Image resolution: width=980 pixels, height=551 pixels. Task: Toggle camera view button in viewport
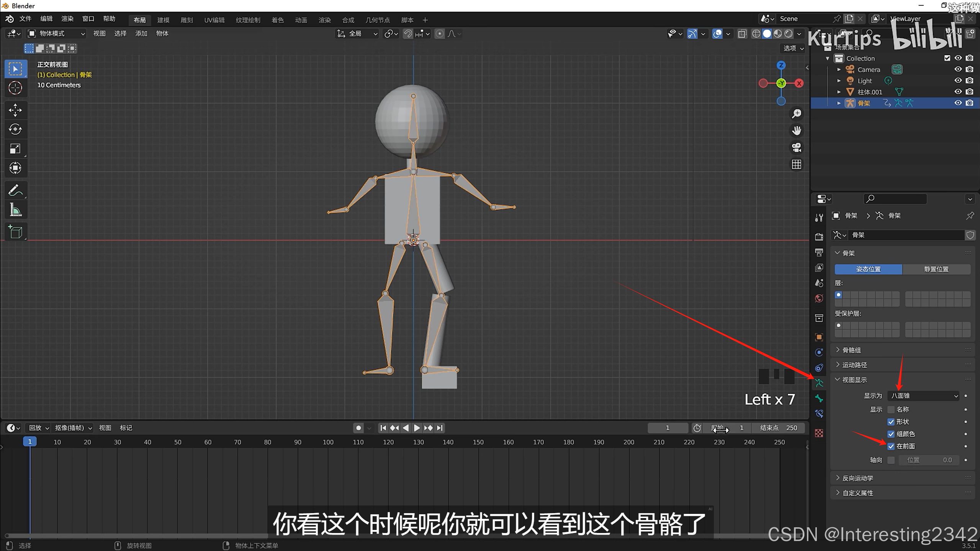[797, 147]
